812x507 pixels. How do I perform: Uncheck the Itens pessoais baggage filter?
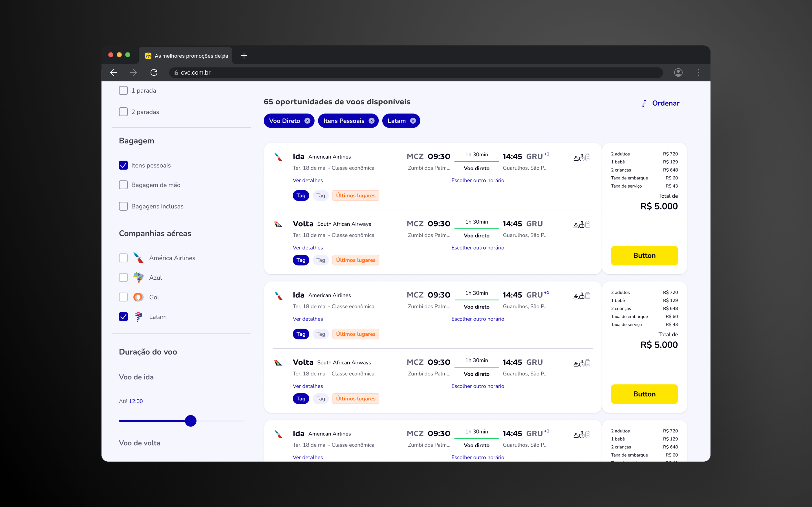[123, 165]
